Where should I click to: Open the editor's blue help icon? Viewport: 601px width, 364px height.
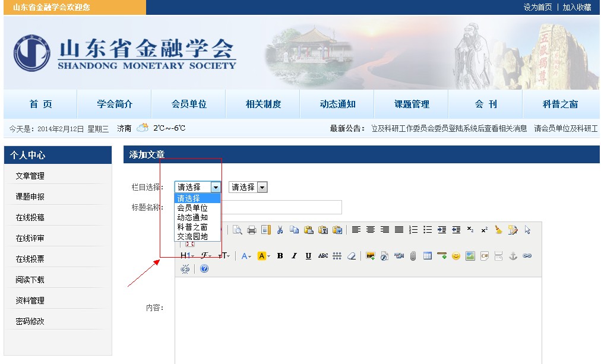tap(204, 269)
